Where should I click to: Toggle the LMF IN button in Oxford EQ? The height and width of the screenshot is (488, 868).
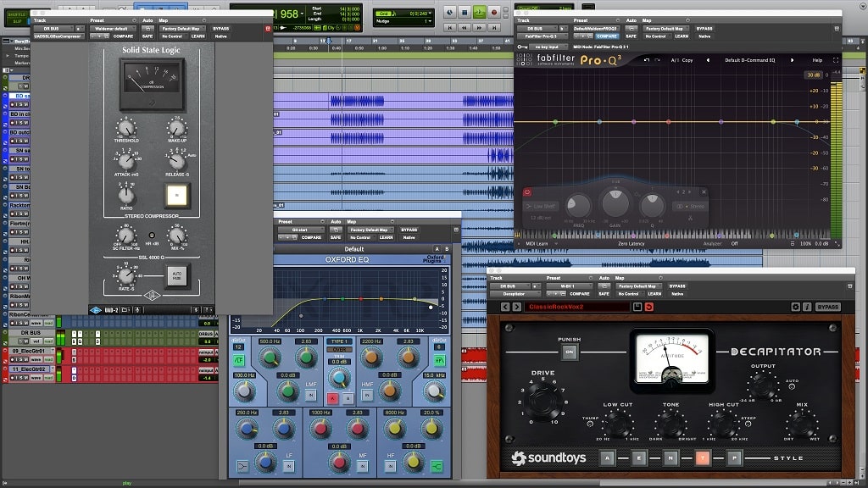[311, 395]
